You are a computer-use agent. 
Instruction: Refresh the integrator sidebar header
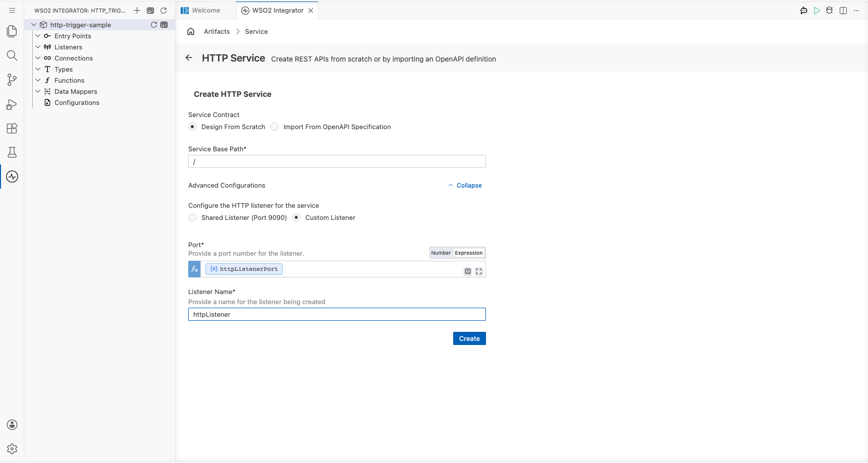point(164,10)
